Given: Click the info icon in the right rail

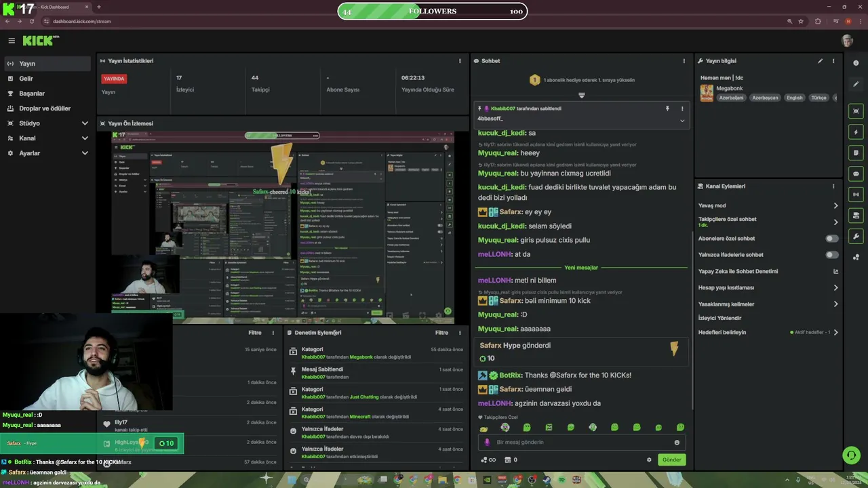Looking at the screenshot, I should 856,63.
